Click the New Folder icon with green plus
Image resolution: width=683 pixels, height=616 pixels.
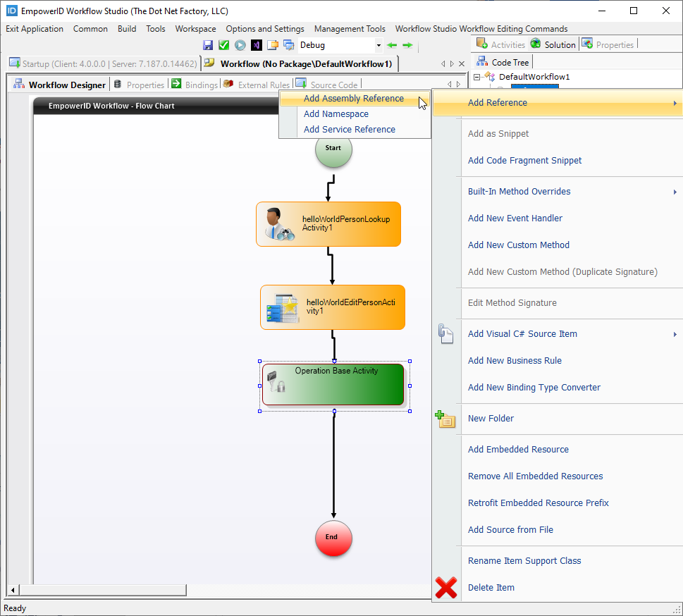point(445,419)
